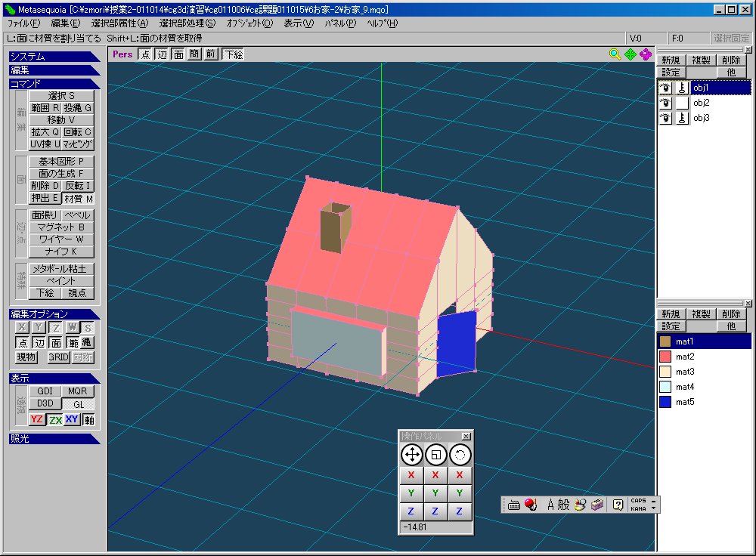The width and height of the screenshot is (756, 556).
Task: Collapse the システム panel section header
Action: (x=54, y=57)
